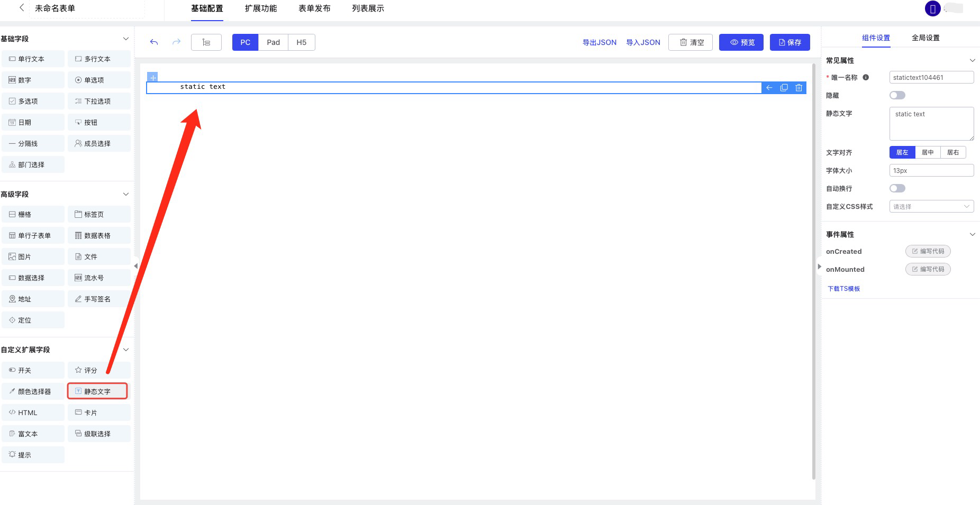The height and width of the screenshot is (505, 980).
Task: Click the 保存 button
Action: 790,42
